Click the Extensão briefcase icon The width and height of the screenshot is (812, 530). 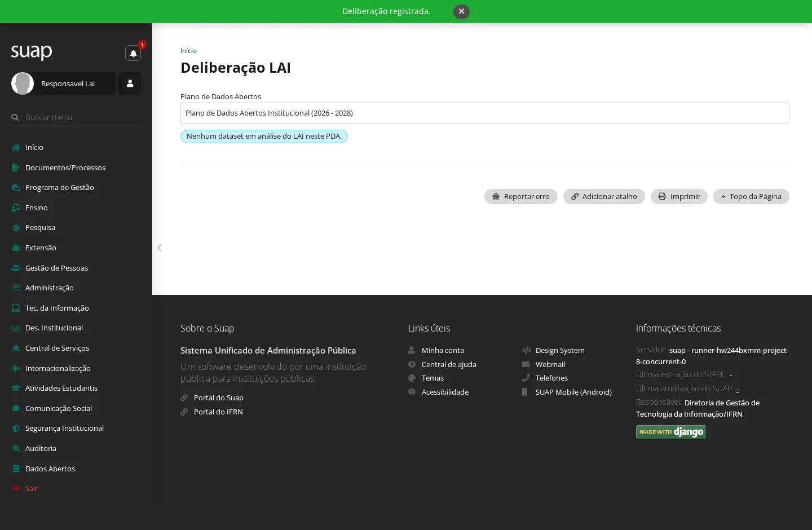click(16, 248)
